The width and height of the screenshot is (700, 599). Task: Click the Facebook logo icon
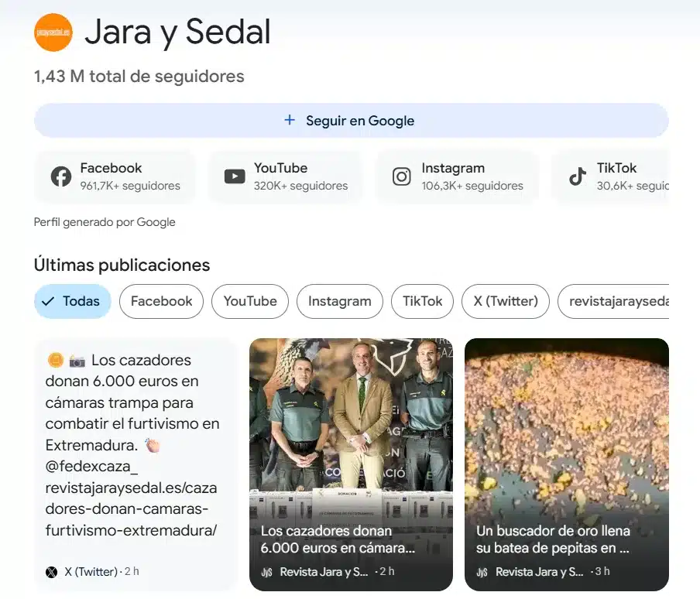[61, 176]
